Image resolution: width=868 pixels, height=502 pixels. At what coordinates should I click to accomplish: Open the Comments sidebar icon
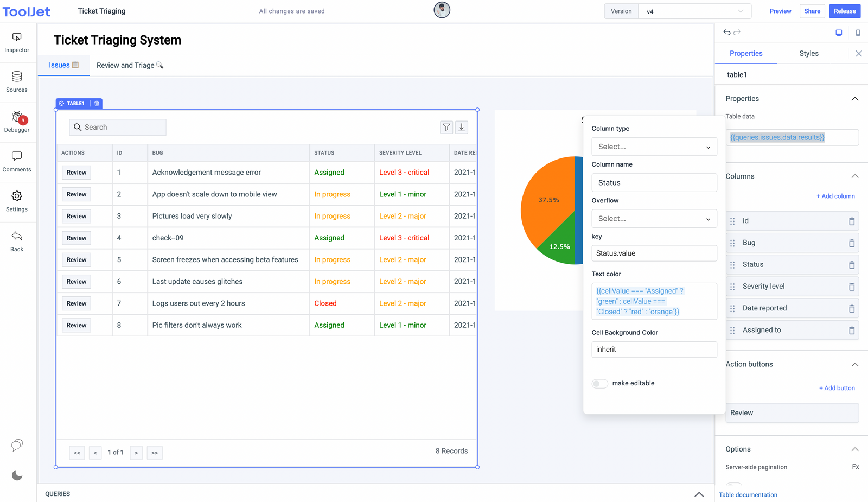tap(17, 156)
